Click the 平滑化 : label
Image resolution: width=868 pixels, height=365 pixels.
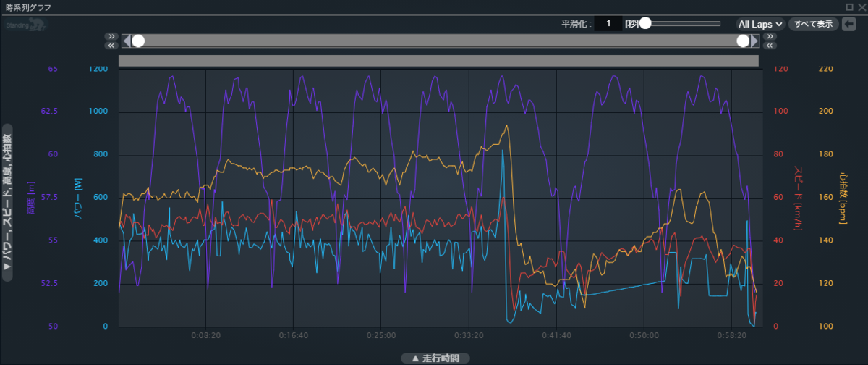[x=576, y=24]
